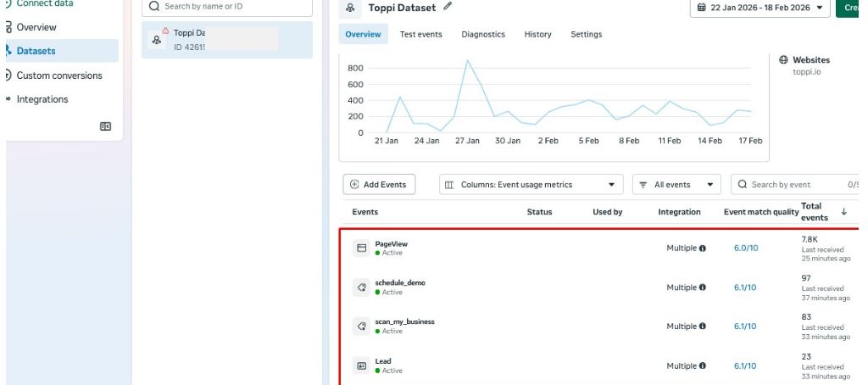Go to the Settings tab
The height and width of the screenshot is (385, 868).
point(586,35)
